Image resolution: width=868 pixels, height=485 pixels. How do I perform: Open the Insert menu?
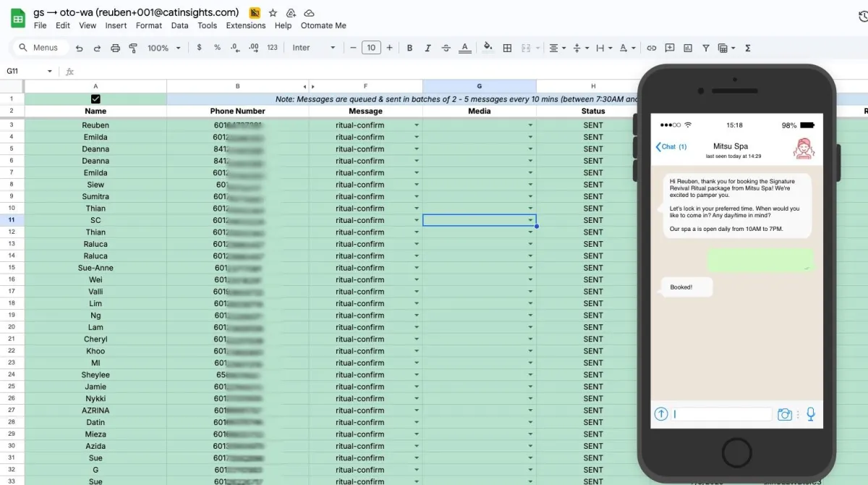pos(116,25)
